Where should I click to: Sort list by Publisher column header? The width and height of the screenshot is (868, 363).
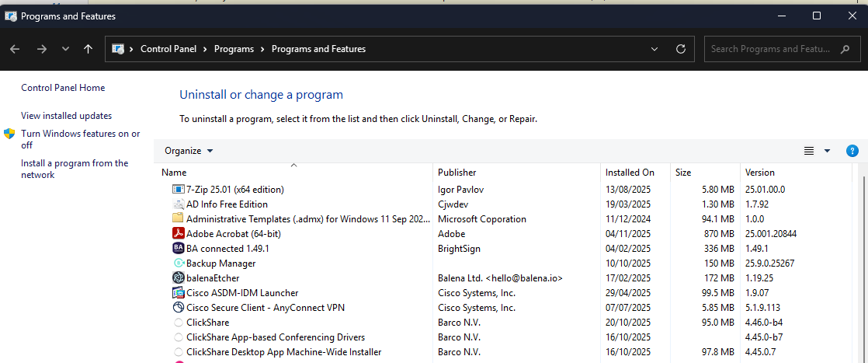click(457, 173)
